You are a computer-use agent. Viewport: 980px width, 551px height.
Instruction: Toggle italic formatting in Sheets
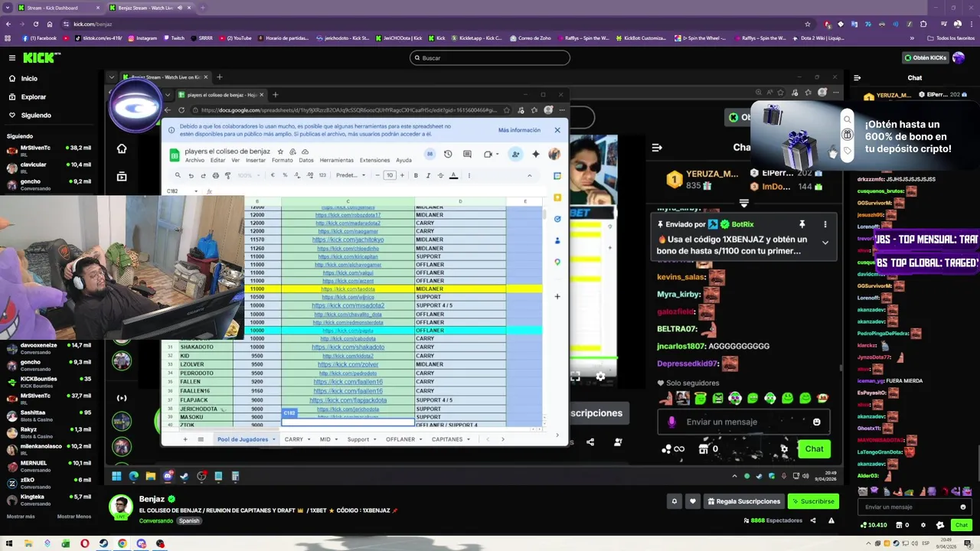point(428,175)
